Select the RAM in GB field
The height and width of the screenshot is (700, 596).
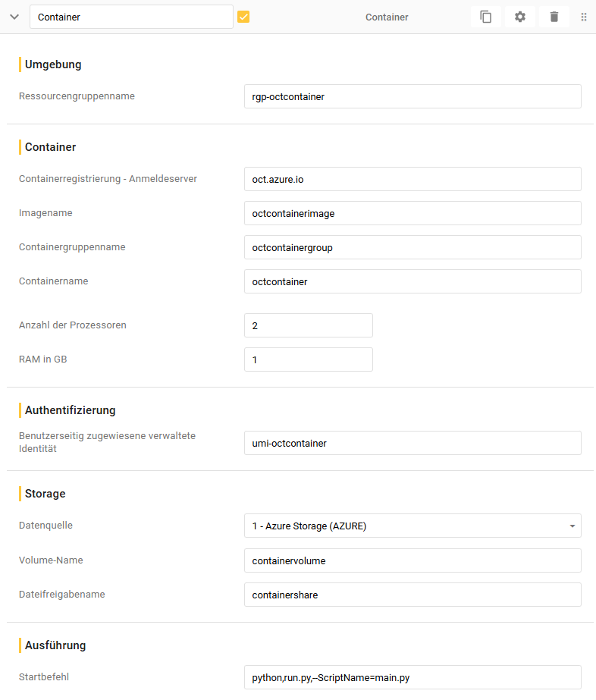coord(309,359)
